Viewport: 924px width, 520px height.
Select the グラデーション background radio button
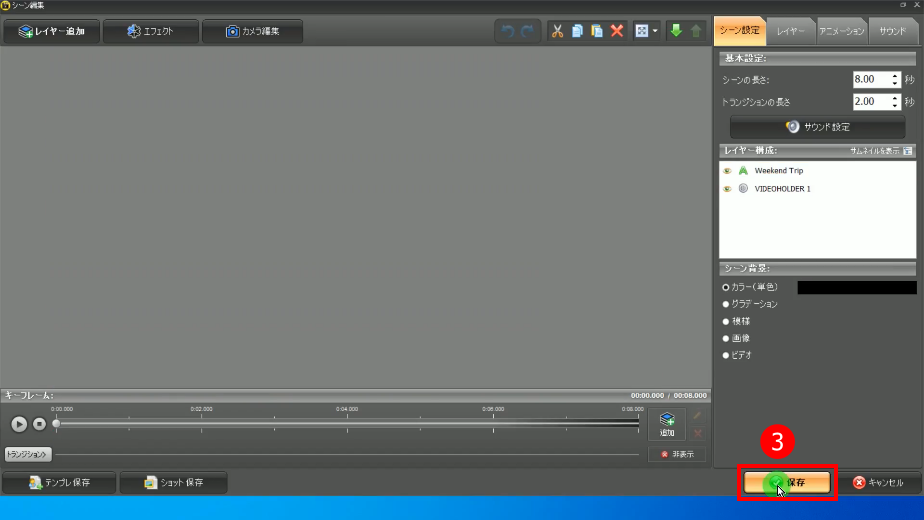click(726, 304)
